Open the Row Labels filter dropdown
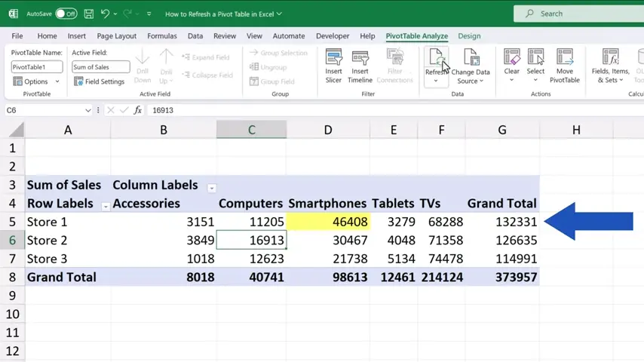This screenshot has width=644, height=362. [106, 207]
